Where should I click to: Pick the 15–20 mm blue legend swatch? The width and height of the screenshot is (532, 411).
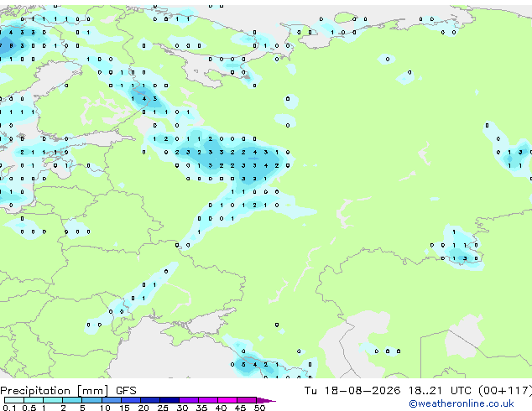tap(131, 400)
